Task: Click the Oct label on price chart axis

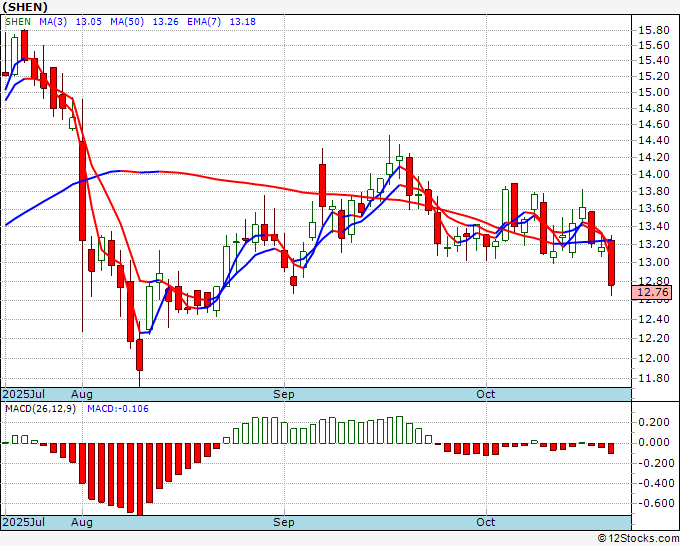Action: pos(485,394)
